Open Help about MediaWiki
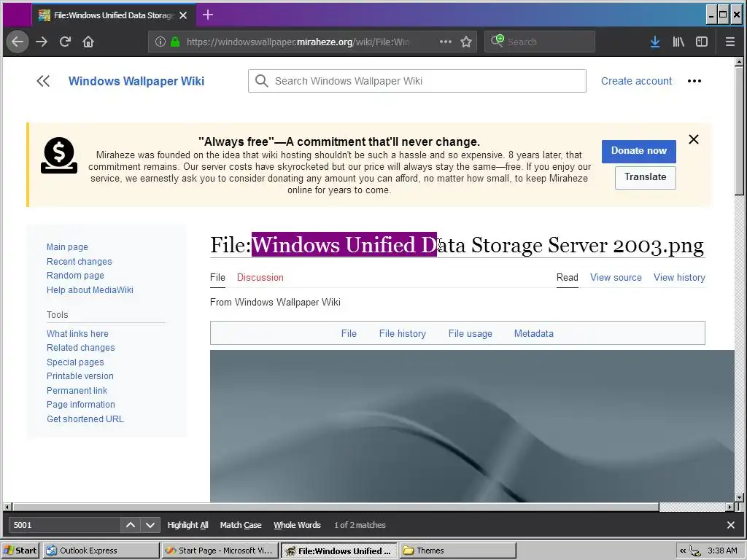 click(x=90, y=289)
